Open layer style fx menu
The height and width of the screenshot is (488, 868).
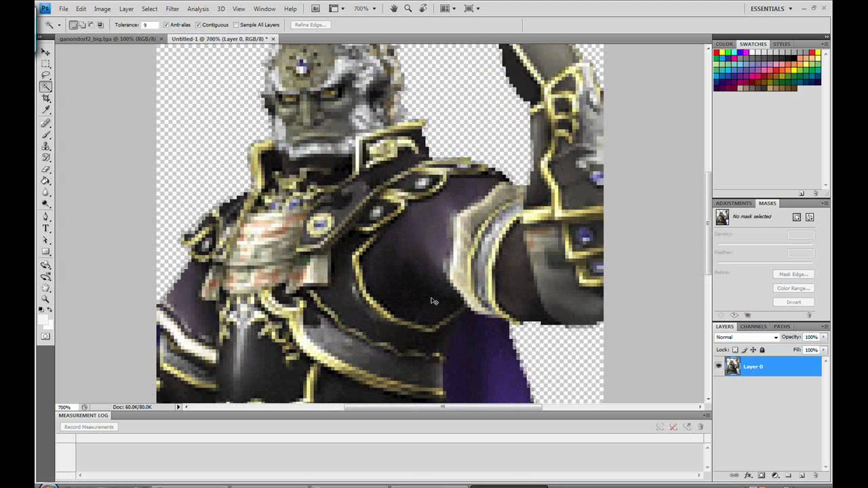coord(749,476)
